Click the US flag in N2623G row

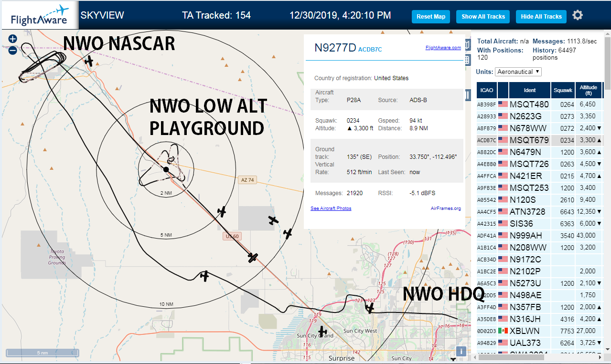(503, 116)
